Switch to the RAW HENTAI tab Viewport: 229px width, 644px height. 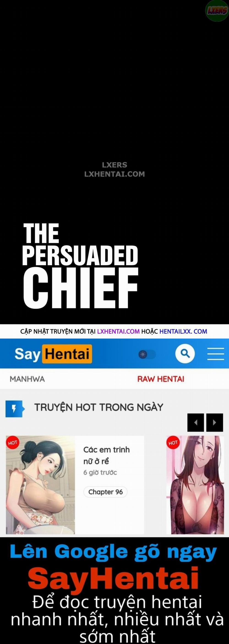pos(161,379)
